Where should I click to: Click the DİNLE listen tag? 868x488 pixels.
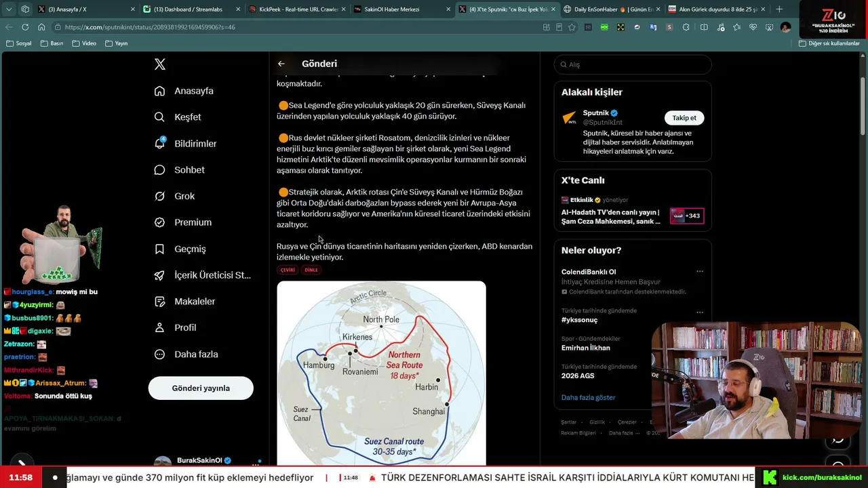coord(311,270)
